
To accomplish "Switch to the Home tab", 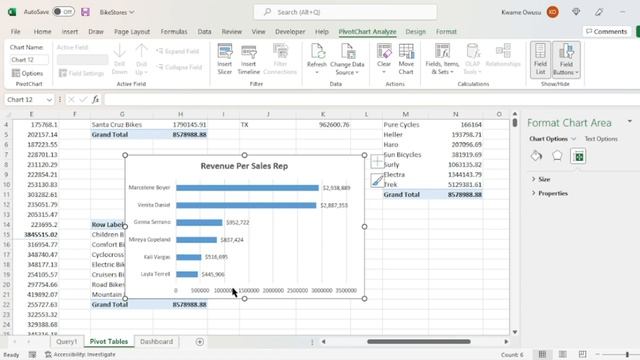I will coord(42,31).
